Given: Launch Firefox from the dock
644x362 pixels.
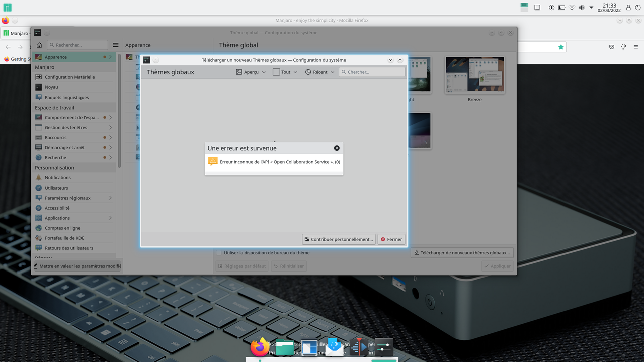Looking at the screenshot, I should click(x=260, y=346).
